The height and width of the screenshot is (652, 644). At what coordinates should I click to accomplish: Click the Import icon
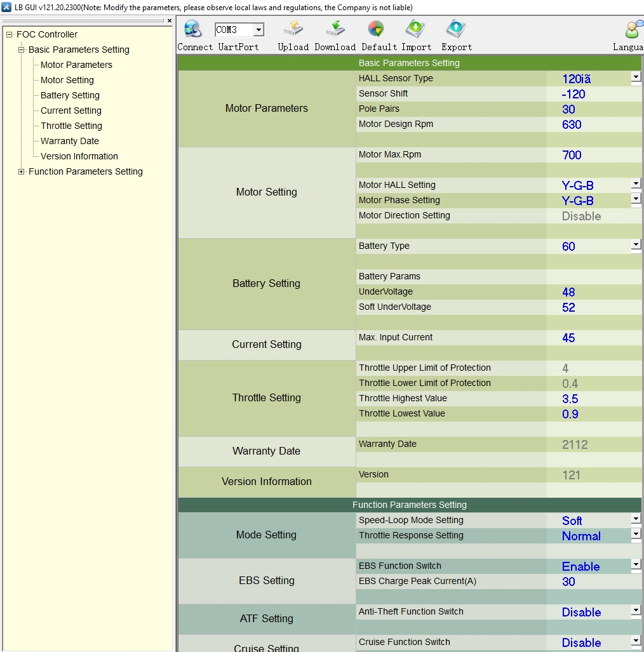point(416,30)
